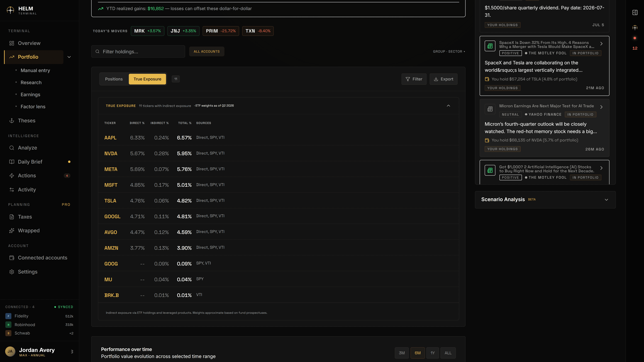Open the Earnings submenu item

click(30, 95)
